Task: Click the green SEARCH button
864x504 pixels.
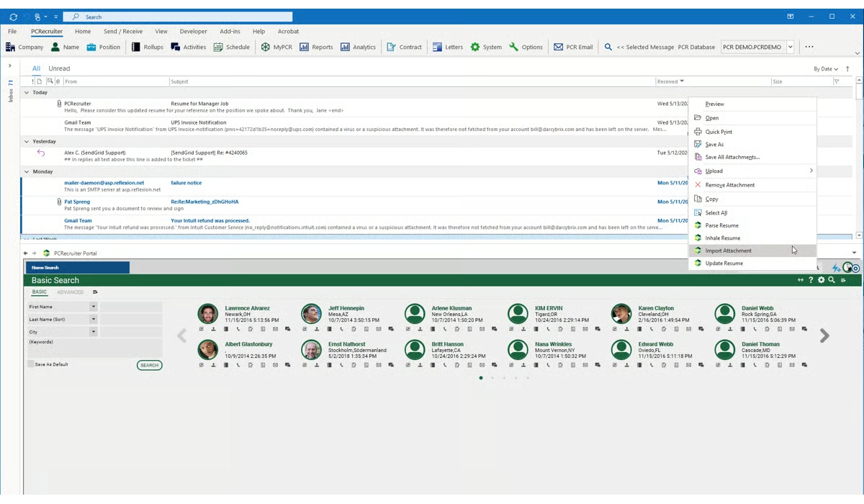Action: [x=149, y=365]
